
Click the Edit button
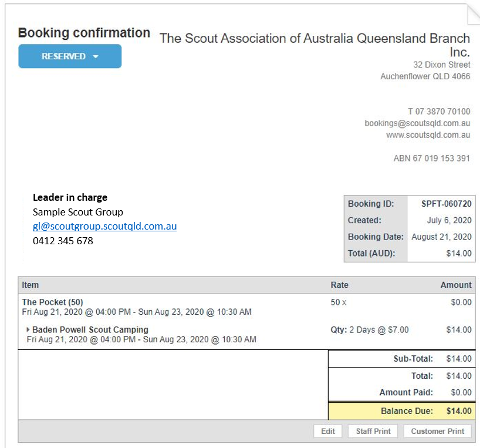pos(328,431)
